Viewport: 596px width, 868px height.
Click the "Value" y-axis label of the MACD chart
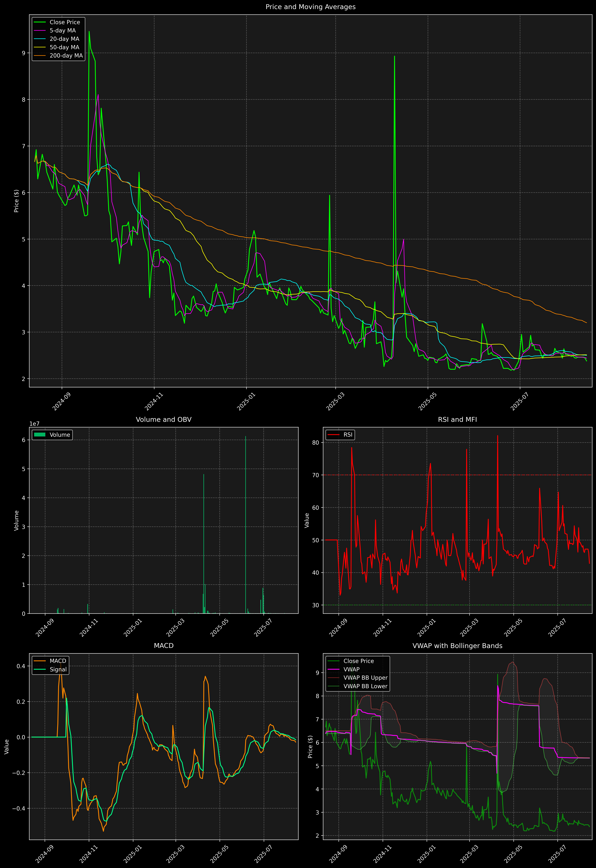[7, 747]
